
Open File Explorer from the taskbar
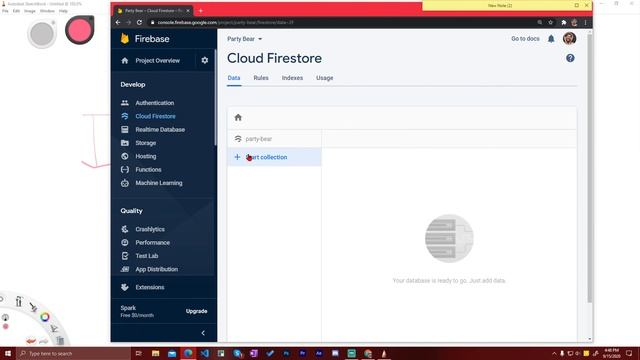click(156, 353)
